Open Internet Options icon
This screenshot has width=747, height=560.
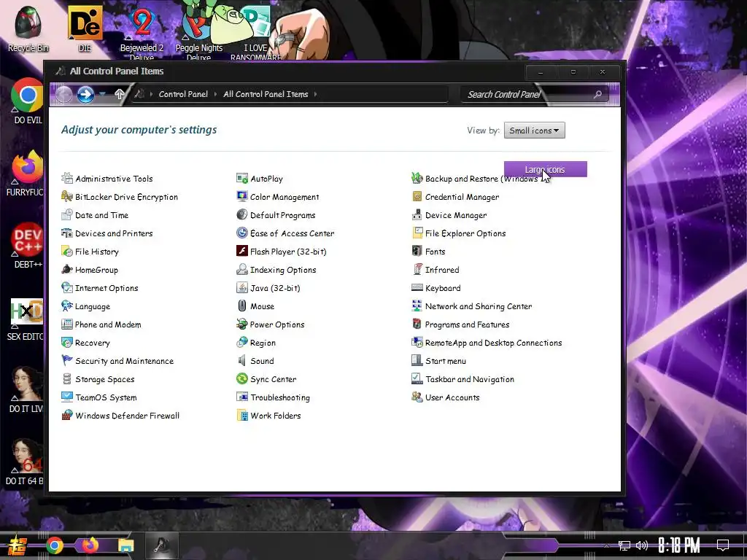67,288
